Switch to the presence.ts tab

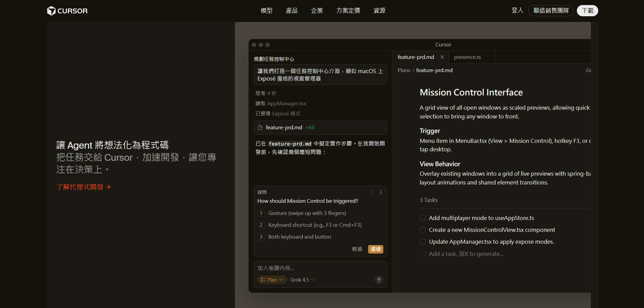coord(467,57)
